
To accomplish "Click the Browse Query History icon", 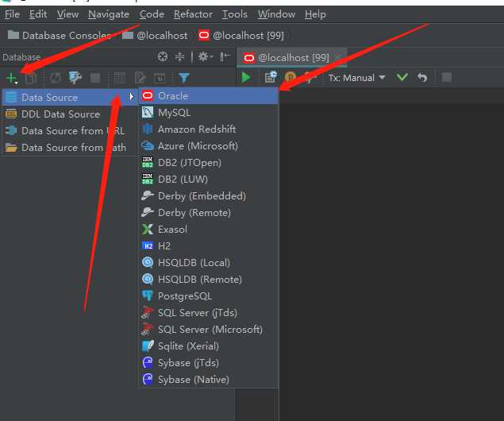I will coord(271,77).
